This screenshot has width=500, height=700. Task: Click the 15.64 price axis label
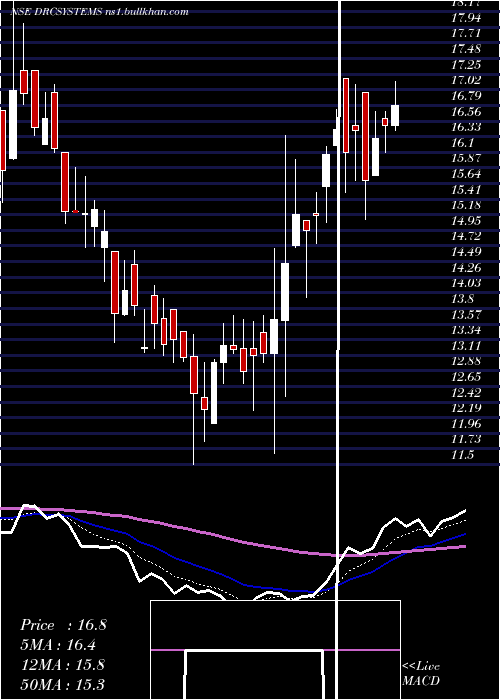click(x=466, y=175)
